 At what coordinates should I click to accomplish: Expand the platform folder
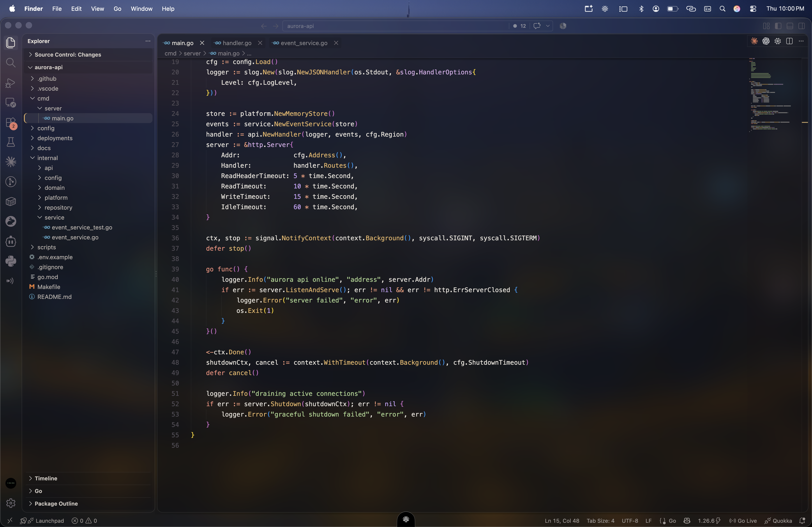click(88, 198)
